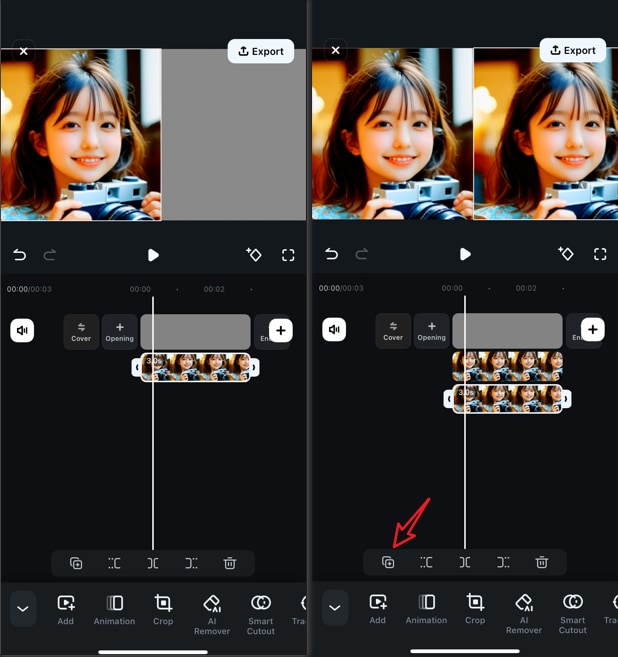618x657 pixels.
Task: Split clip at playhead in left screen
Action: point(153,563)
